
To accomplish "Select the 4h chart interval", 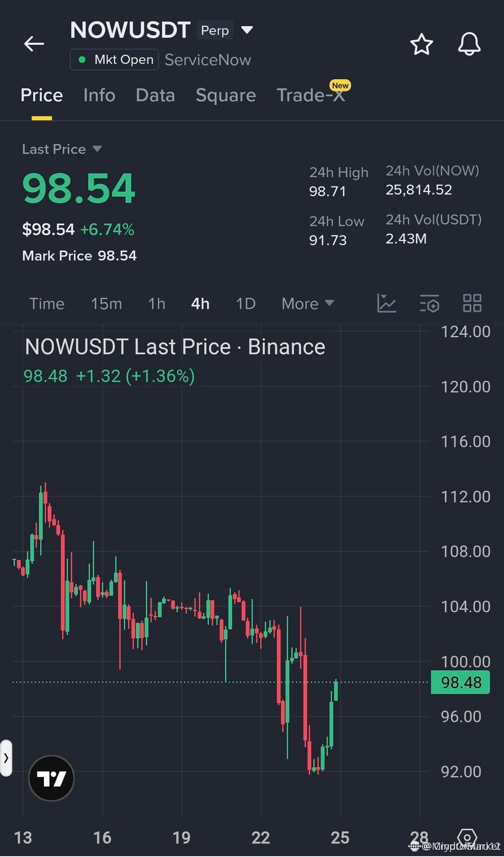I will pyautogui.click(x=200, y=304).
